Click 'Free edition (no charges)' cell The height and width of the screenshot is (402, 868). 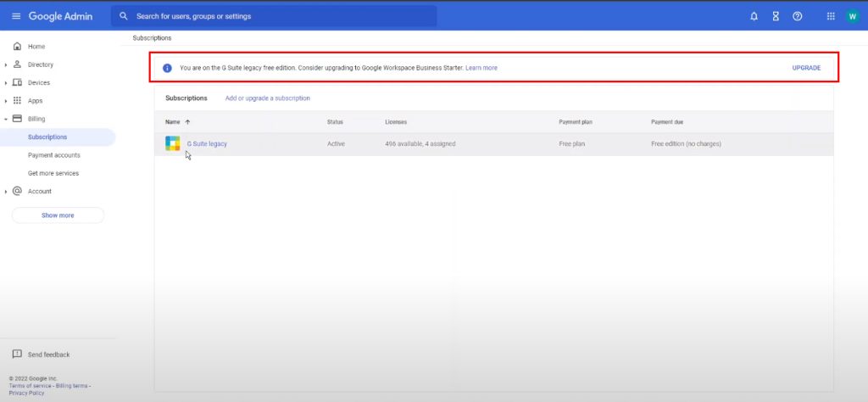point(686,144)
